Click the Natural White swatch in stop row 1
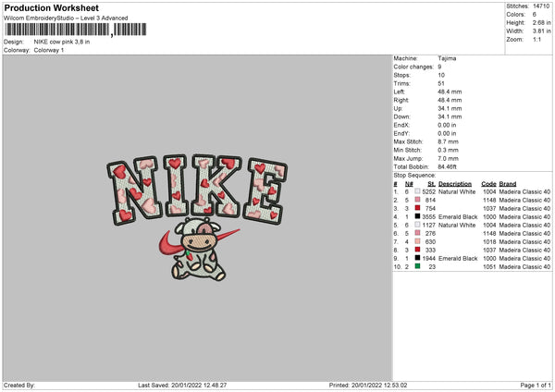This screenshot has height=392, width=555. point(418,191)
